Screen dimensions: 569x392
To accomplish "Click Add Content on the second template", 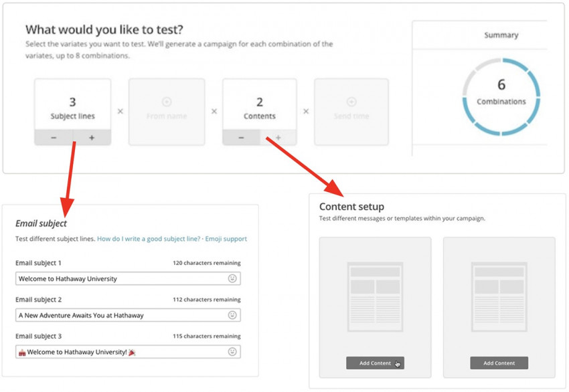I will pos(499,363).
